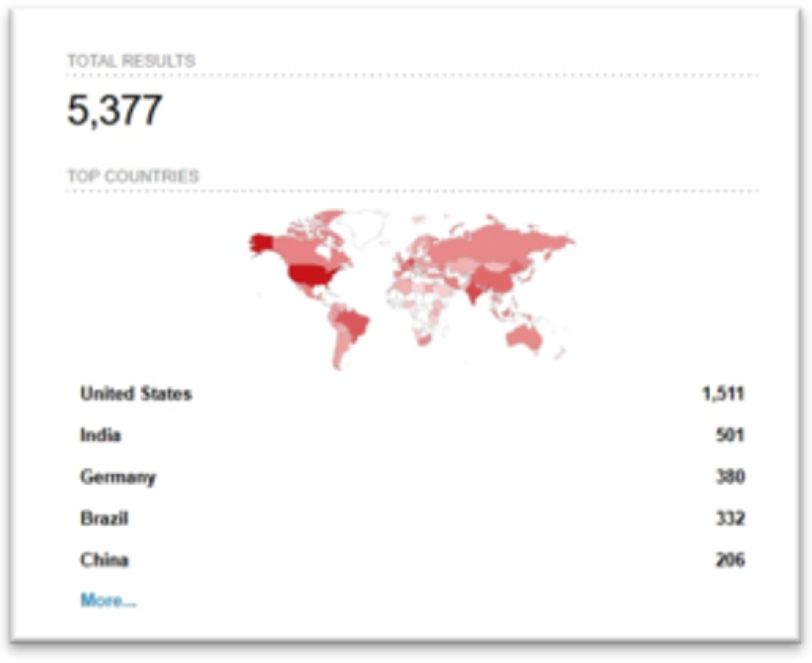This screenshot has width=812, height=663.
Task: Select India in the country list
Action: [101, 435]
